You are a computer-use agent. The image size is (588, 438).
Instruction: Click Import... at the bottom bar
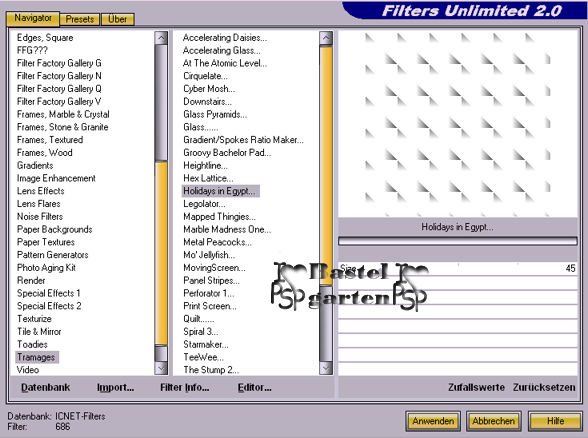[116, 387]
